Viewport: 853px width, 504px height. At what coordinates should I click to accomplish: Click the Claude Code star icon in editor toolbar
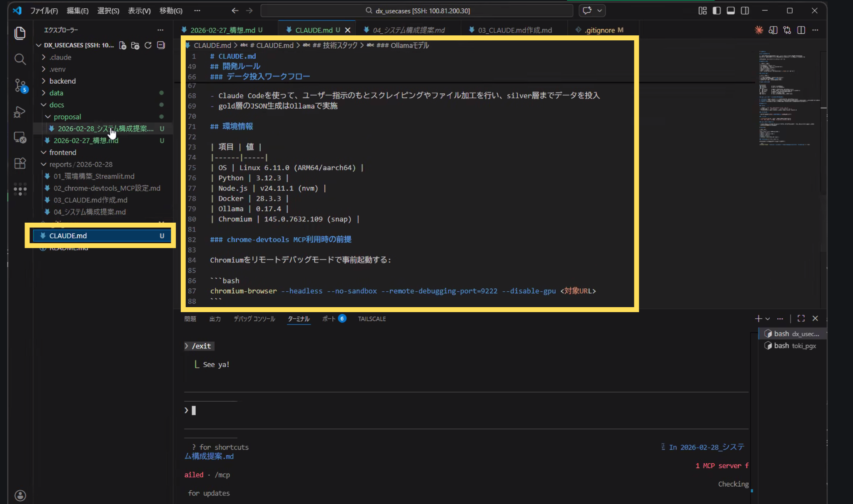click(759, 30)
